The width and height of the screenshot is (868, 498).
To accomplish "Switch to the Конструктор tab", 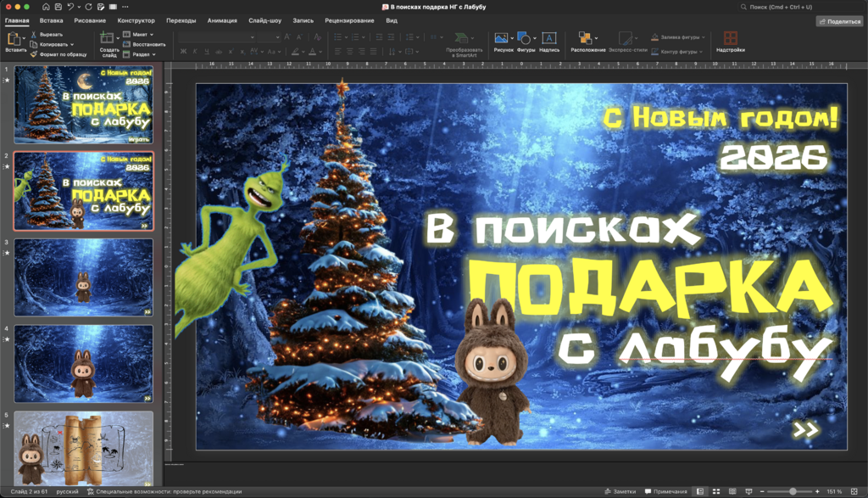I will [x=136, y=20].
